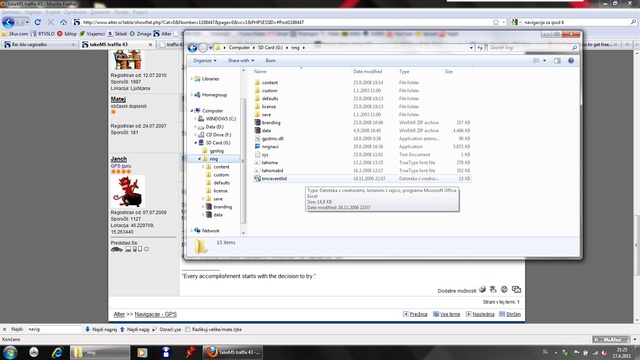This screenshot has width=640, height=360.
Task: Launch Internet Explorer from the taskbar
Action: (x=57, y=352)
